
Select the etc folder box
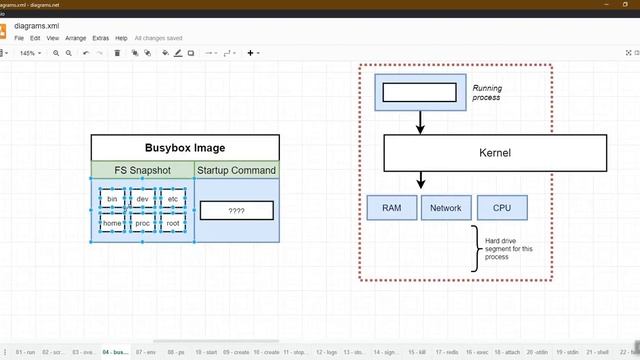[x=173, y=199]
